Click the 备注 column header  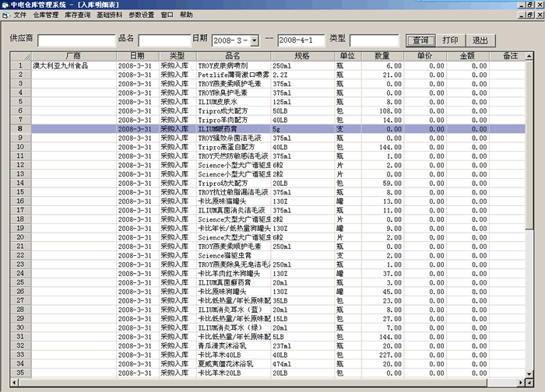507,56
